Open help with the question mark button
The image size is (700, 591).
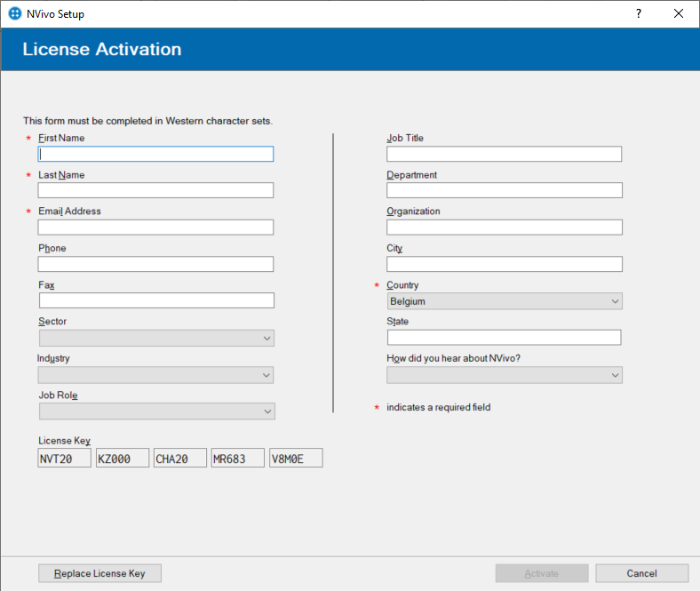[x=639, y=14]
